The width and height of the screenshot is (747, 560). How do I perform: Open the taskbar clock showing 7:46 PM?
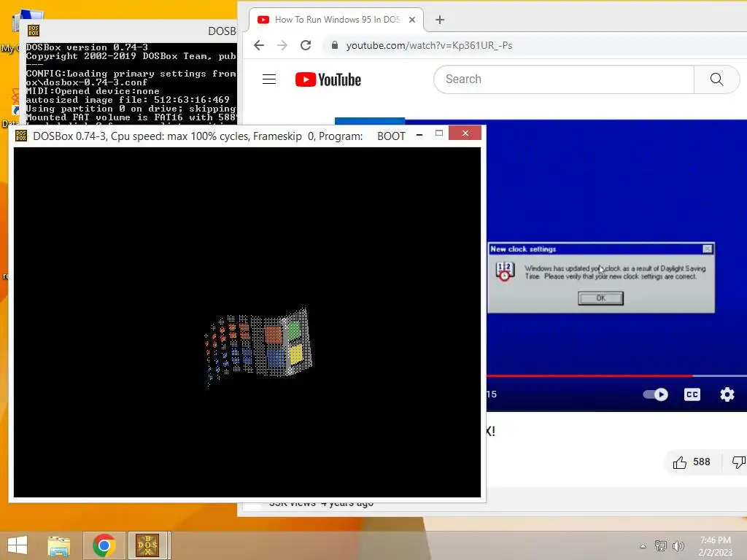click(x=715, y=546)
